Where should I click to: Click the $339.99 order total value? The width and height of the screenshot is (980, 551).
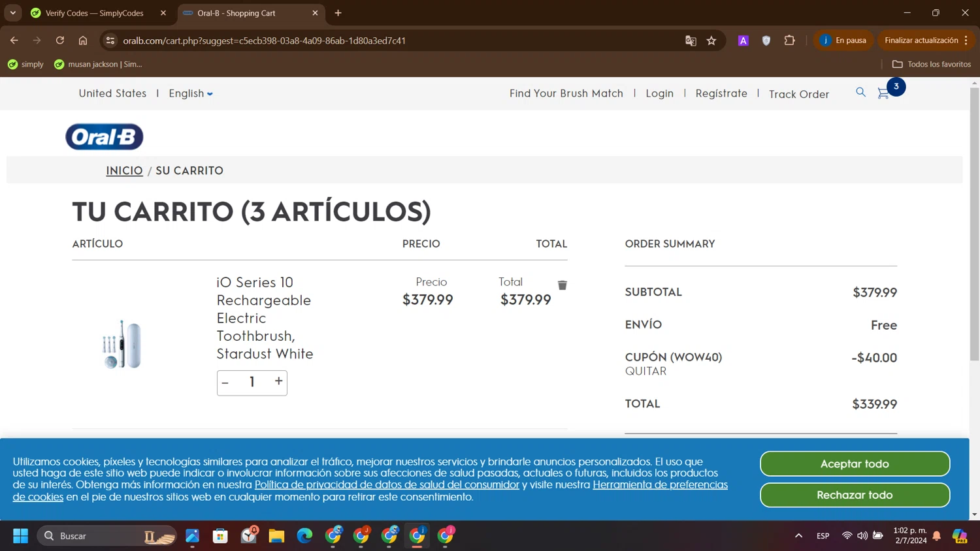click(874, 404)
